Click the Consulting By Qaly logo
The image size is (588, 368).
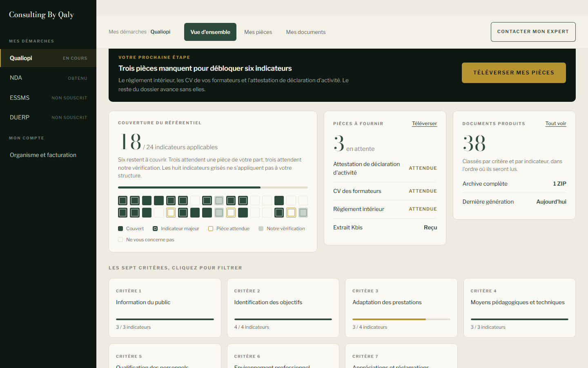point(41,15)
